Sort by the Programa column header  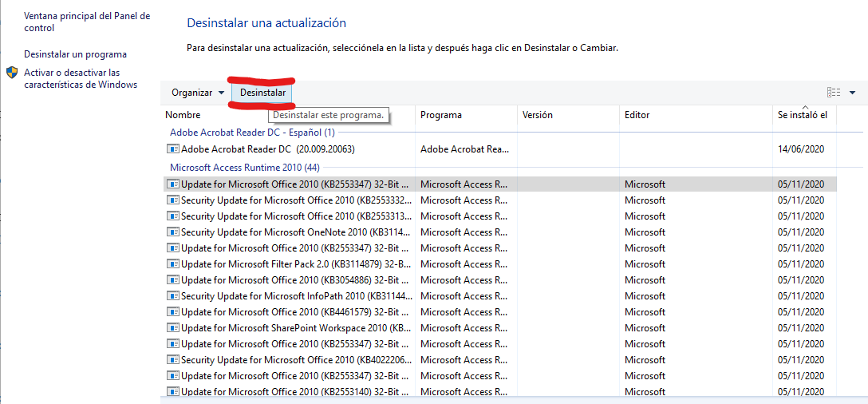coord(441,115)
